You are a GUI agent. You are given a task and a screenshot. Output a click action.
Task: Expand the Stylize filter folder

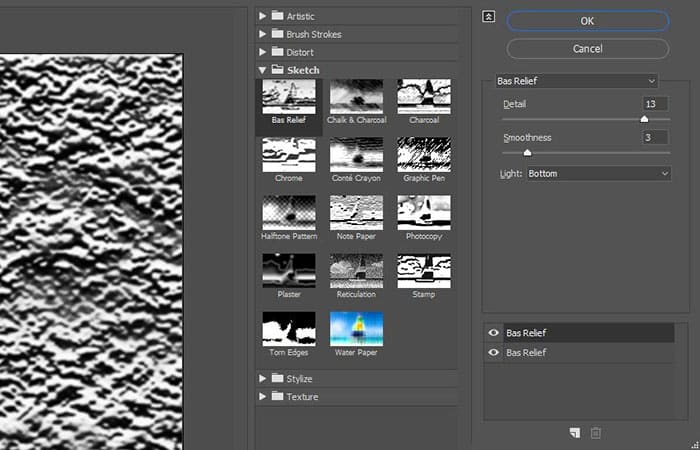[x=262, y=379]
